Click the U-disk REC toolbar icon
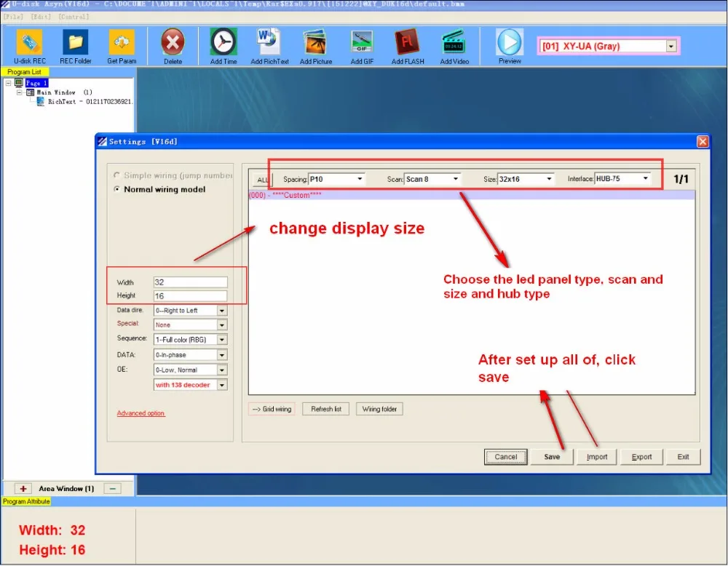The height and width of the screenshot is (566, 728). (x=29, y=41)
